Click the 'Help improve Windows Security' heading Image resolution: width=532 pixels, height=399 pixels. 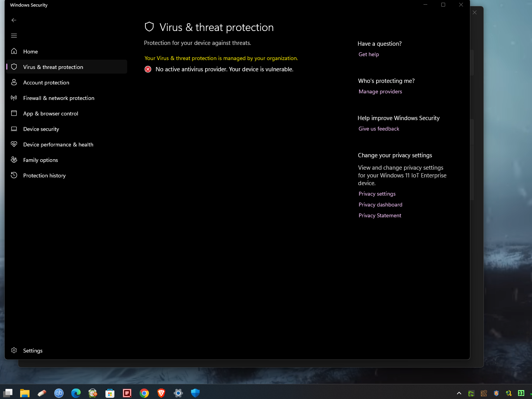[399, 118]
